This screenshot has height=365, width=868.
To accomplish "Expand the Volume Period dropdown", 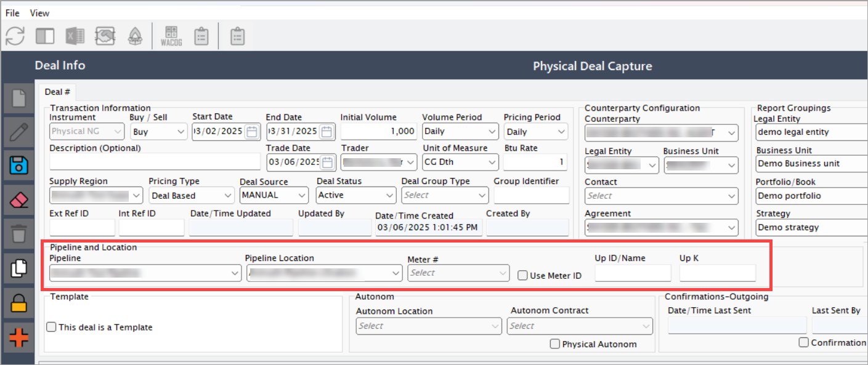I will pyautogui.click(x=460, y=132).
